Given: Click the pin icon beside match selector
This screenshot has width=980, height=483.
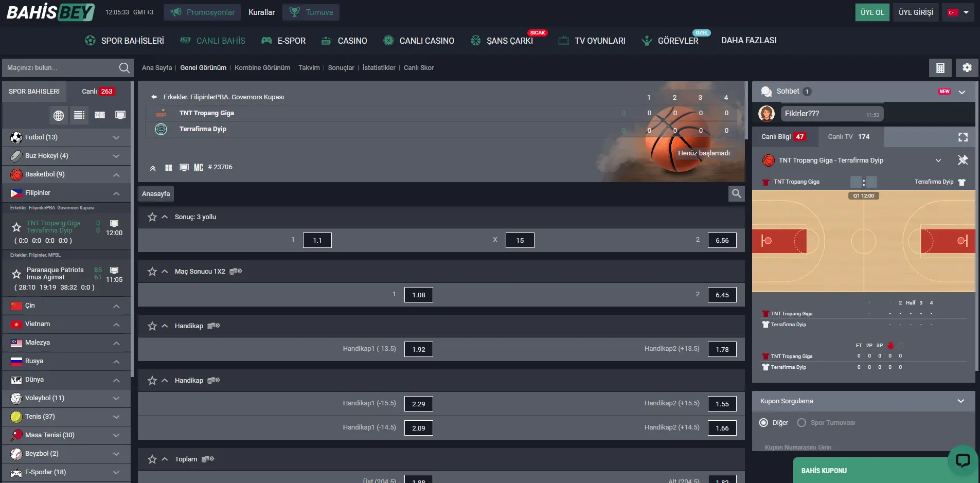Looking at the screenshot, I should click(x=963, y=160).
